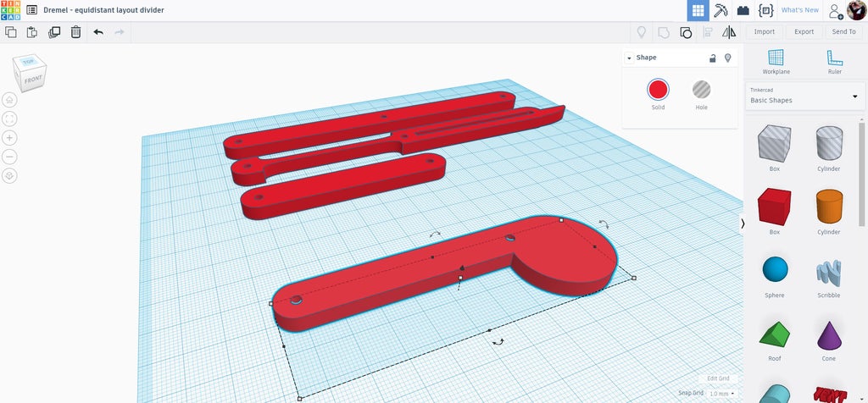Open the Basic Shapes dropdown
The width and height of the screenshot is (868, 403).
coord(805,97)
